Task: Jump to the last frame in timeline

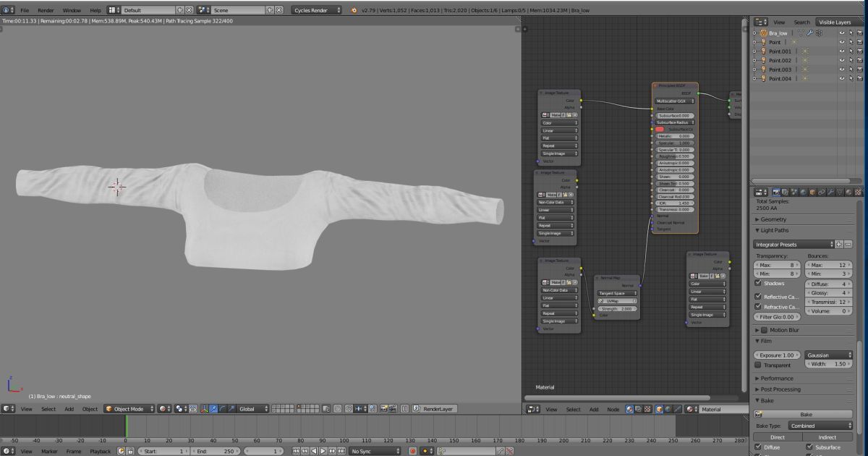Action: coord(341,451)
